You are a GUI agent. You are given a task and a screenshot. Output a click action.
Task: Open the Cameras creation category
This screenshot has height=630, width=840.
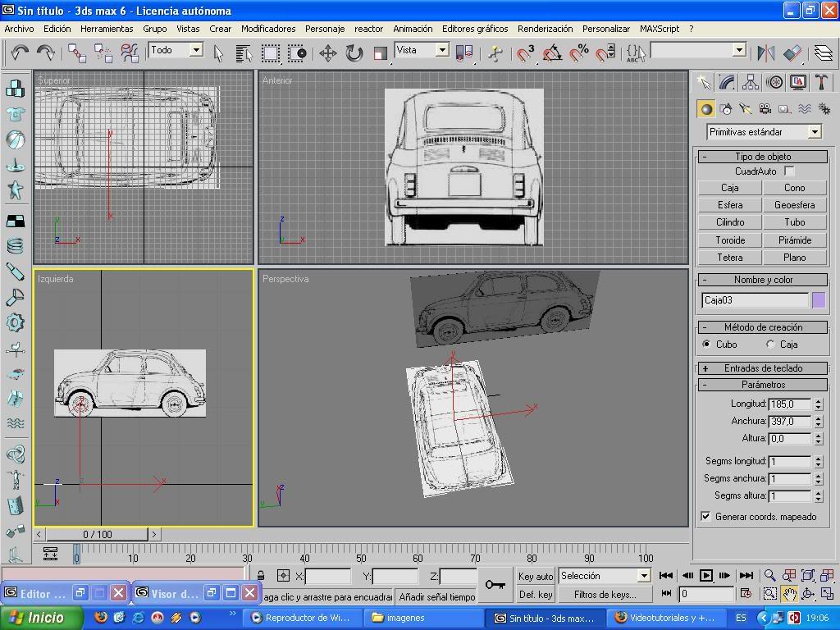(765, 108)
